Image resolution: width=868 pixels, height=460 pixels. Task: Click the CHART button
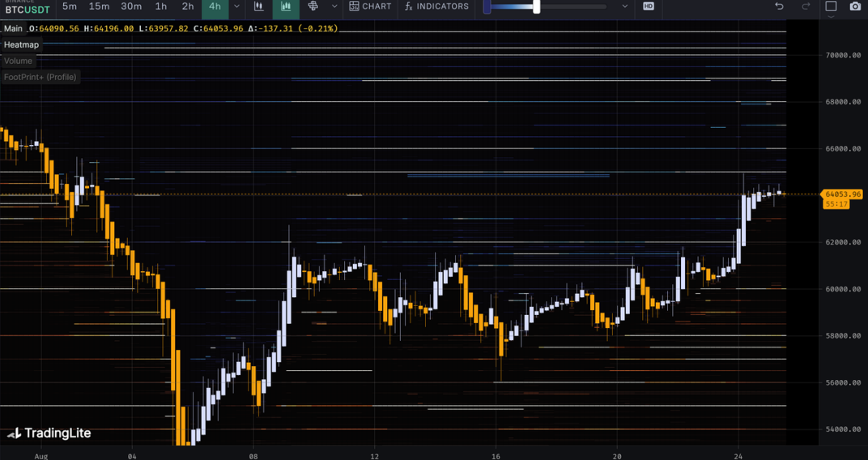click(x=370, y=6)
